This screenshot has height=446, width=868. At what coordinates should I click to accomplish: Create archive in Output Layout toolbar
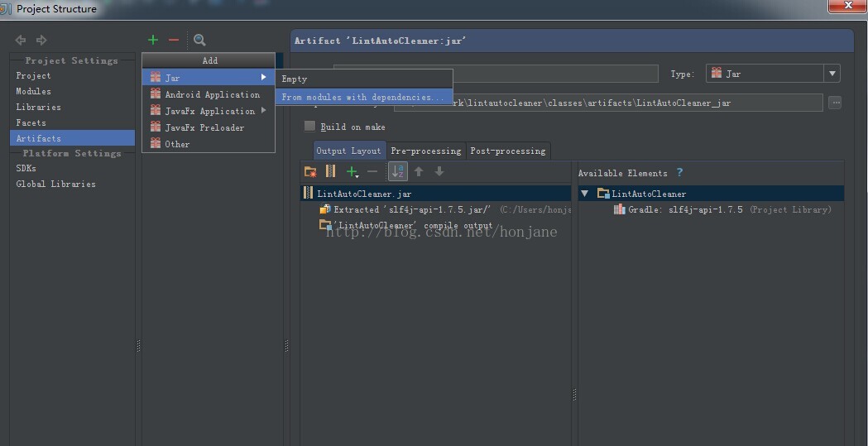(330, 171)
